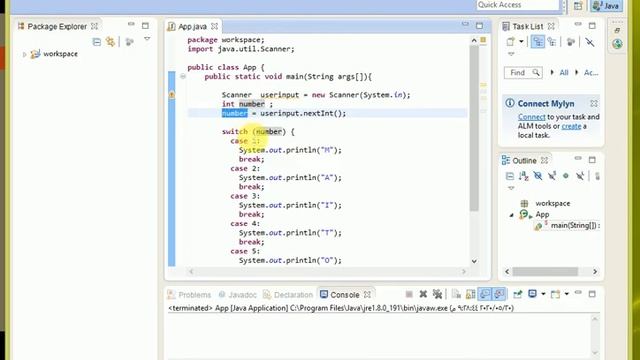This screenshot has height=360, width=640.
Task: Collapse all in Outline view
Action: coord(510,176)
